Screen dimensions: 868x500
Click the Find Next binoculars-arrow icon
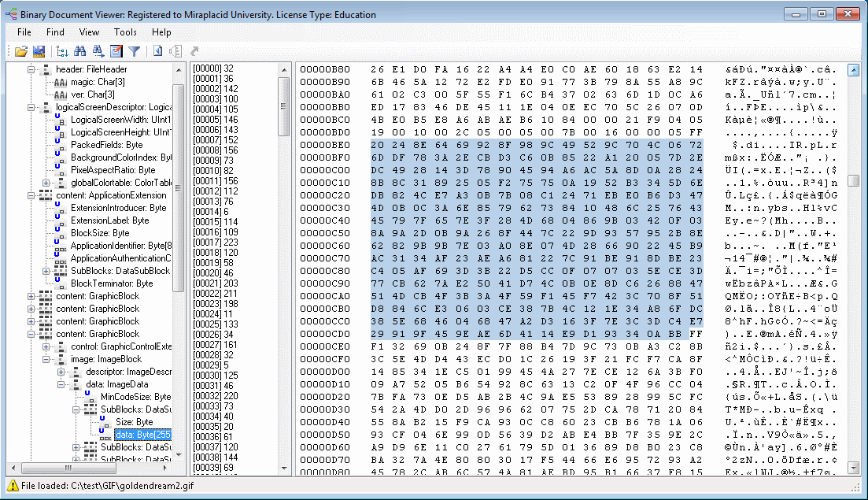pyautogui.click(x=98, y=51)
